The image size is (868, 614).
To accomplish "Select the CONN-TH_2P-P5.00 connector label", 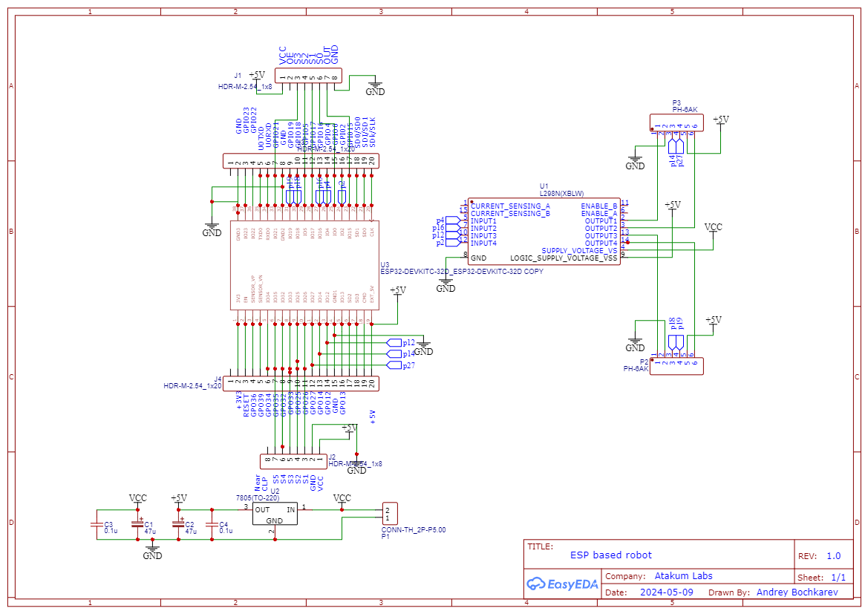I will [x=413, y=530].
